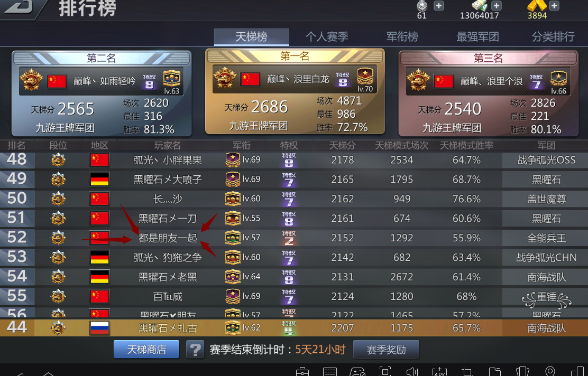Tap the plus icon beside medal count 61
Screen dimensions: 588x376
[x=439, y=6]
